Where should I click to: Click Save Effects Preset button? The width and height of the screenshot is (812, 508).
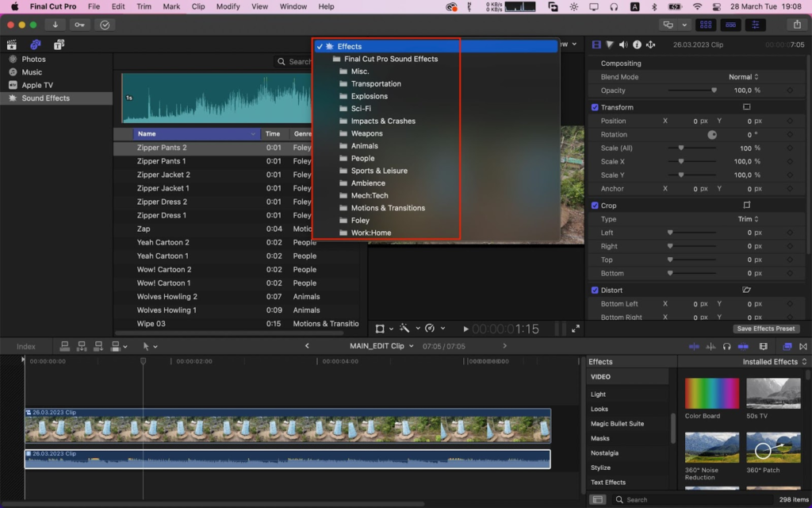coord(766,329)
